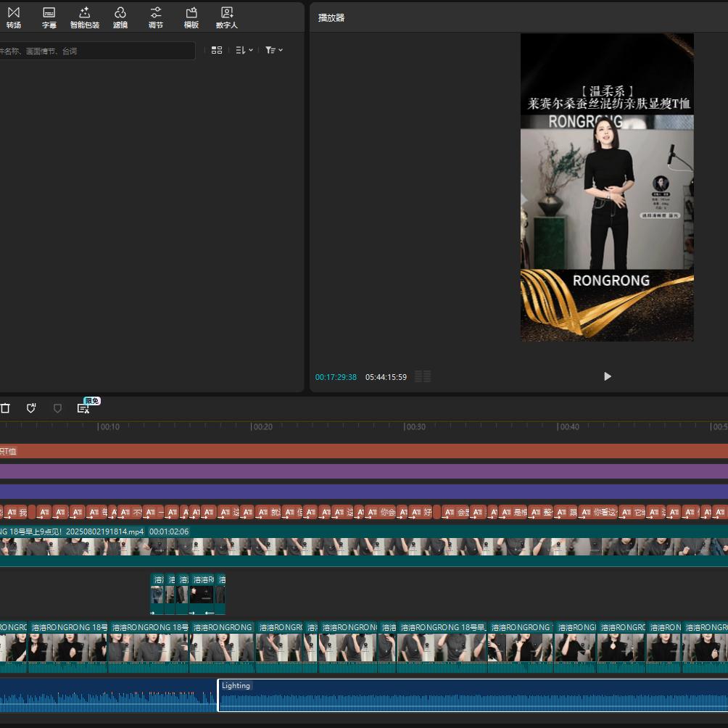Open the 调节 adjustment panel
Viewport: 728px width, 728px height.
click(156, 17)
